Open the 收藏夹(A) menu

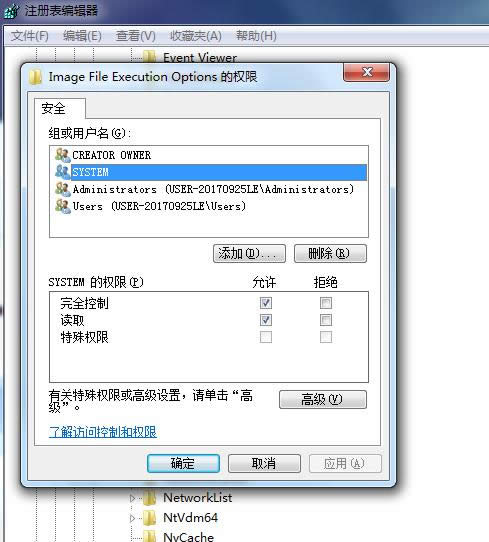(196, 36)
